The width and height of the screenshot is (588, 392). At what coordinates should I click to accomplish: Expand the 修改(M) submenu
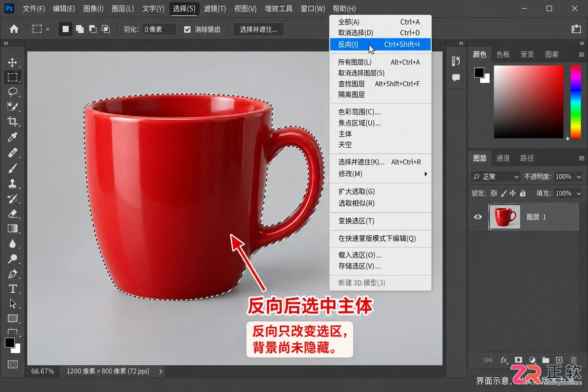click(380, 174)
